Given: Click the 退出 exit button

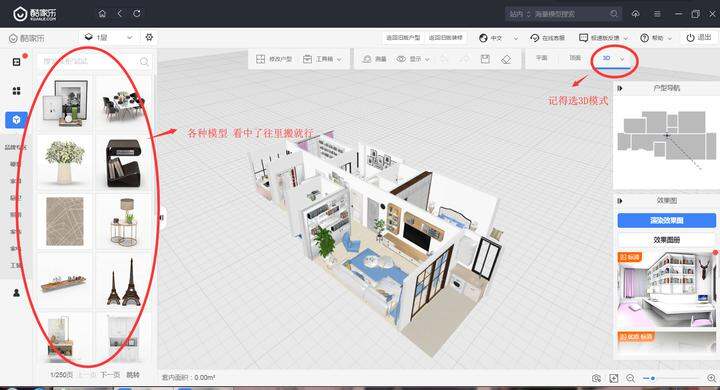Looking at the screenshot, I should click(698, 38).
